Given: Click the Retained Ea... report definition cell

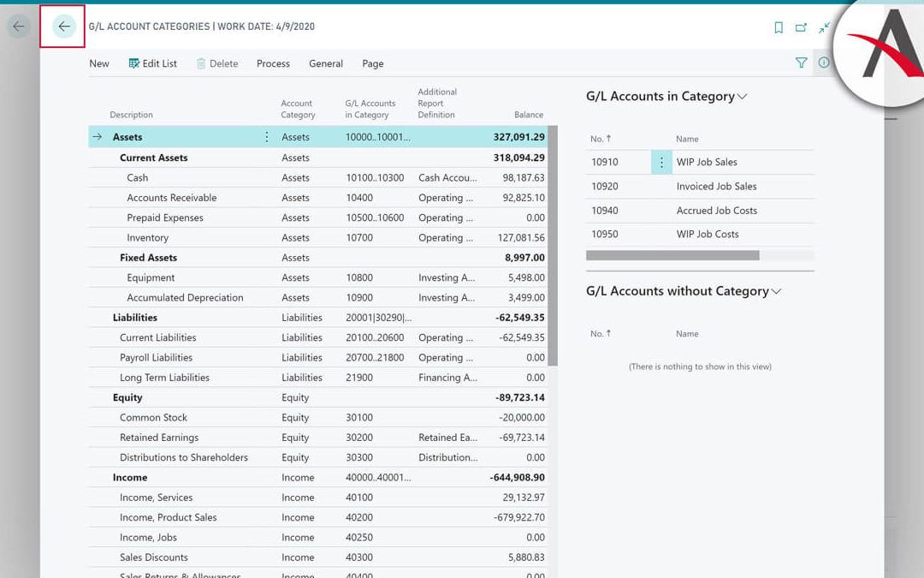Looking at the screenshot, I should [x=447, y=438].
